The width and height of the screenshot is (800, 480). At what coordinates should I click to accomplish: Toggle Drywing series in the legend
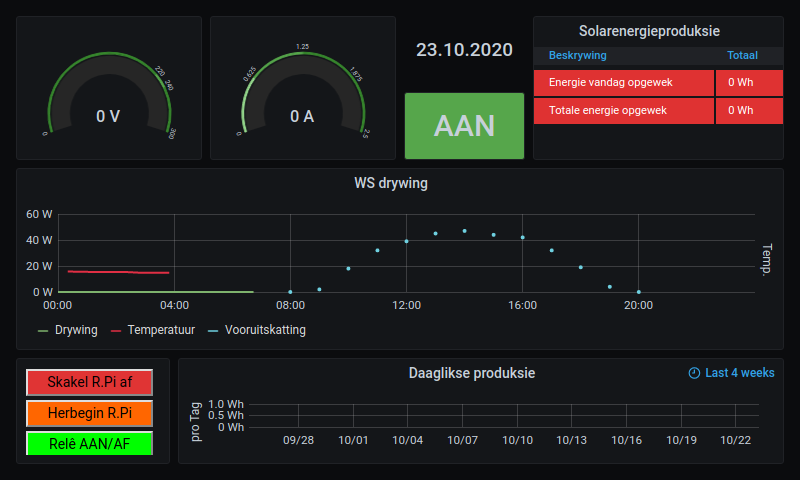tap(70, 329)
